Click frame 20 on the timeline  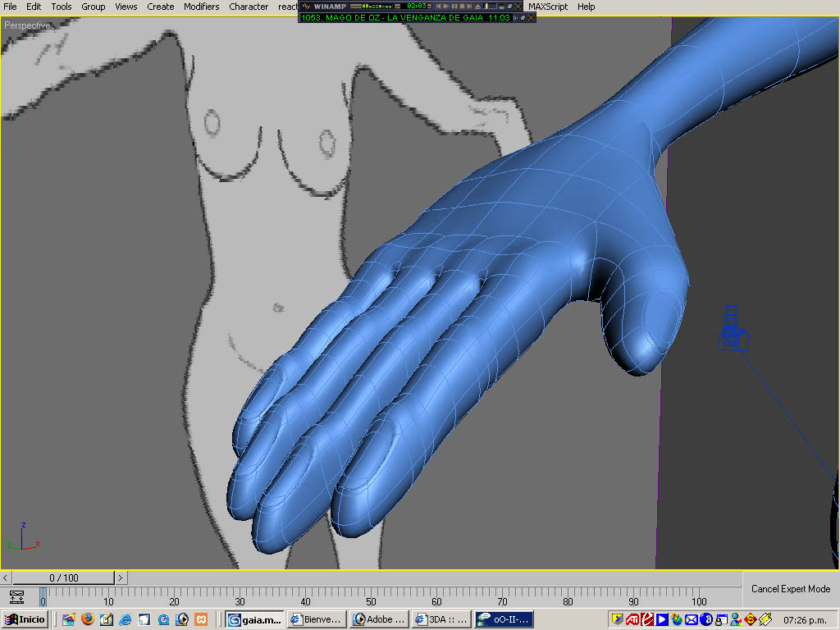click(x=174, y=601)
